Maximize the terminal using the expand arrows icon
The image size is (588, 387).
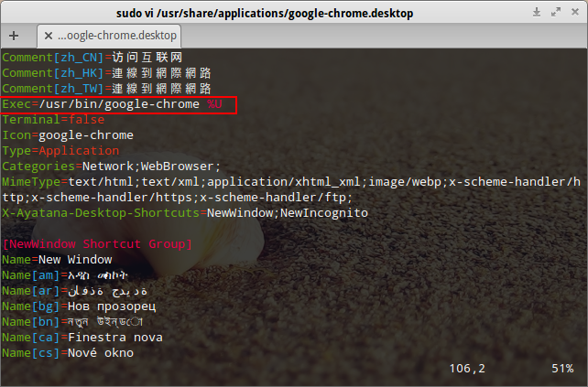(x=556, y=12)
